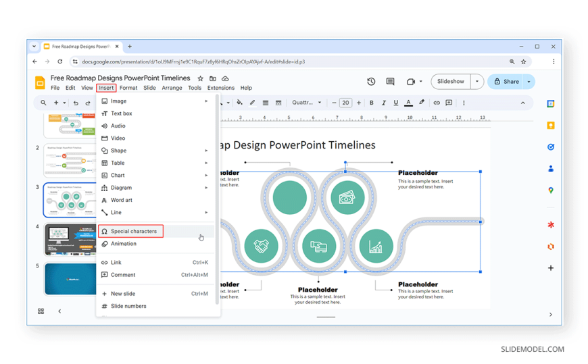Open text color picker
588x364 pixels.
click(408, 103)
